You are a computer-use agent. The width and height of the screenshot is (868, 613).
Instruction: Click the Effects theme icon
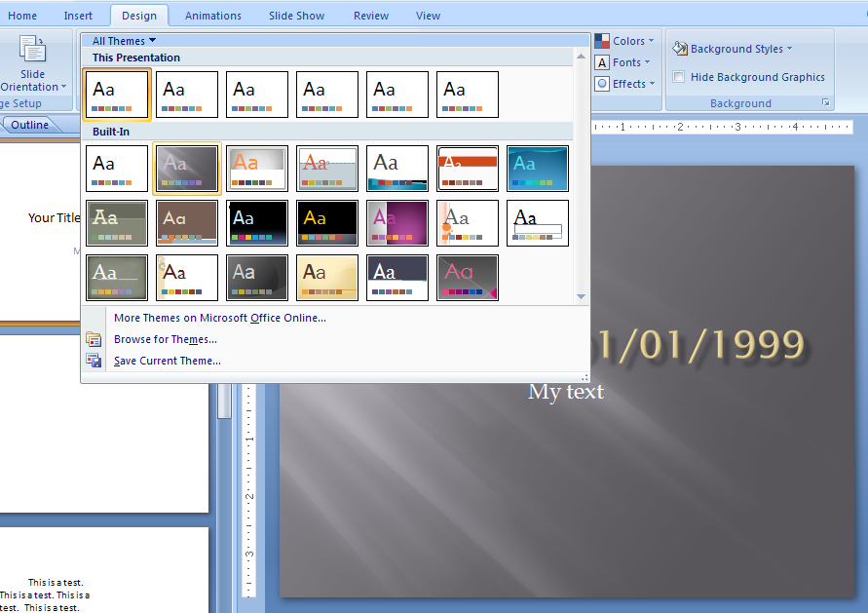pyautogui.click(x=602, y=84)
